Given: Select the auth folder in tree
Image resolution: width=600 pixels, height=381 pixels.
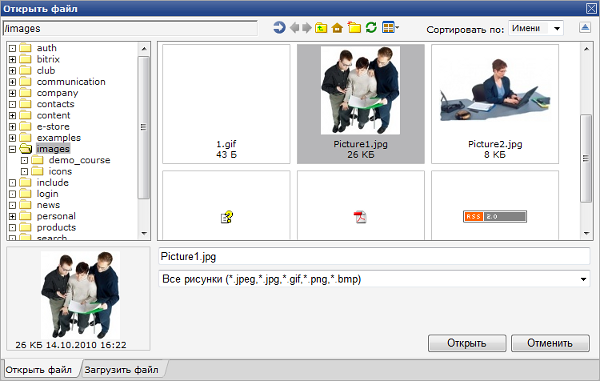Looking at the screenshot, I should pyautogui.click(x=47, y=48).
